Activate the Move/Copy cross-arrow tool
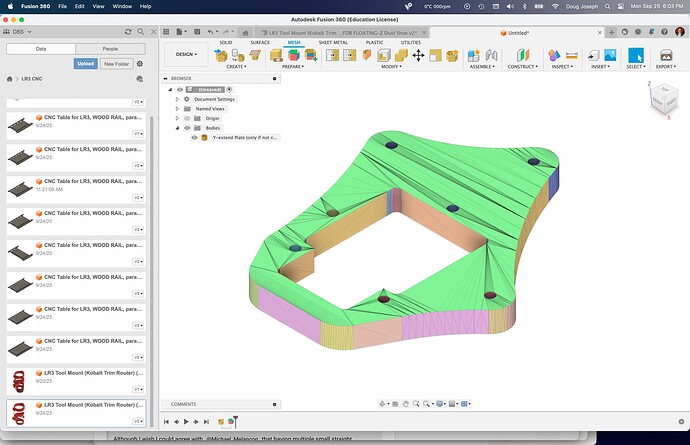690x445 pixels. point(418,55)
